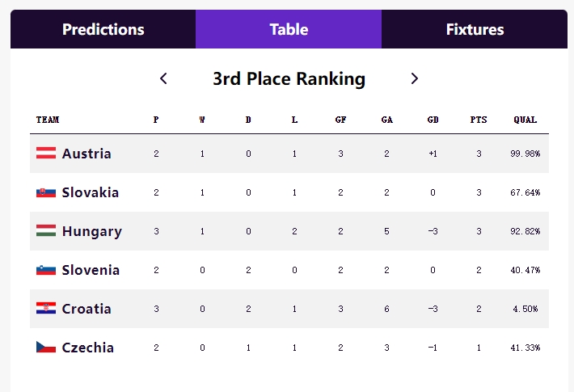
Task: Switch to the Predictions tab
Action: point(103,29)
